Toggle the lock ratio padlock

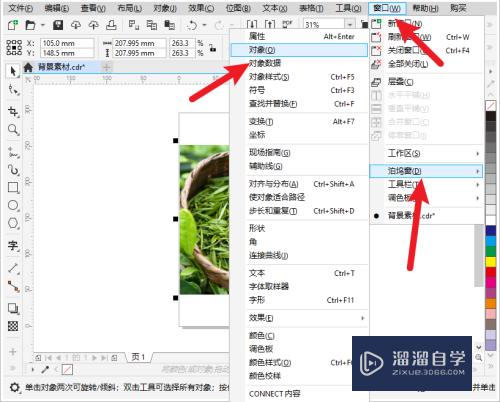tap(212, 48)
